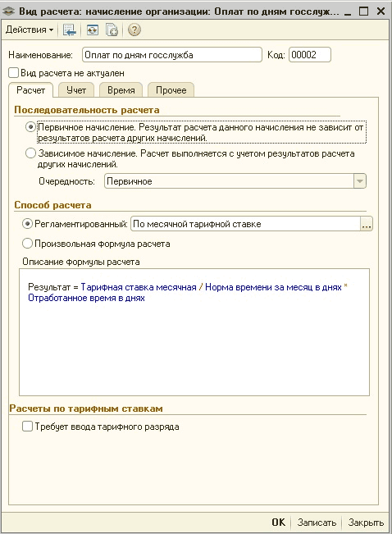Switch to the Прочее tab
The height and width of the screenshot is (534, 392).
pyautogui.click(x=171, y=90)
